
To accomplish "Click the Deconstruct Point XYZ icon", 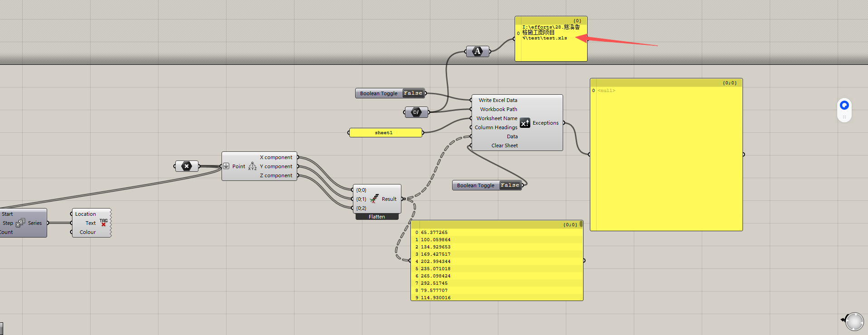I will pyautogui.click(x=252, y=166).
